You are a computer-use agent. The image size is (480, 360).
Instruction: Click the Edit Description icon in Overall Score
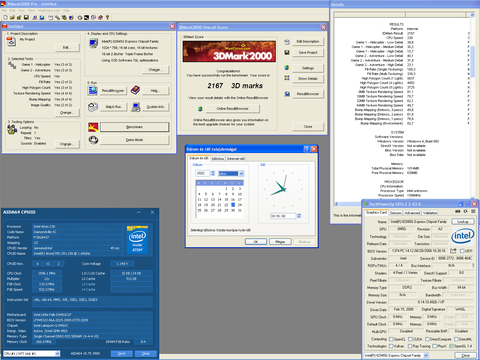[x=287, y=42]
